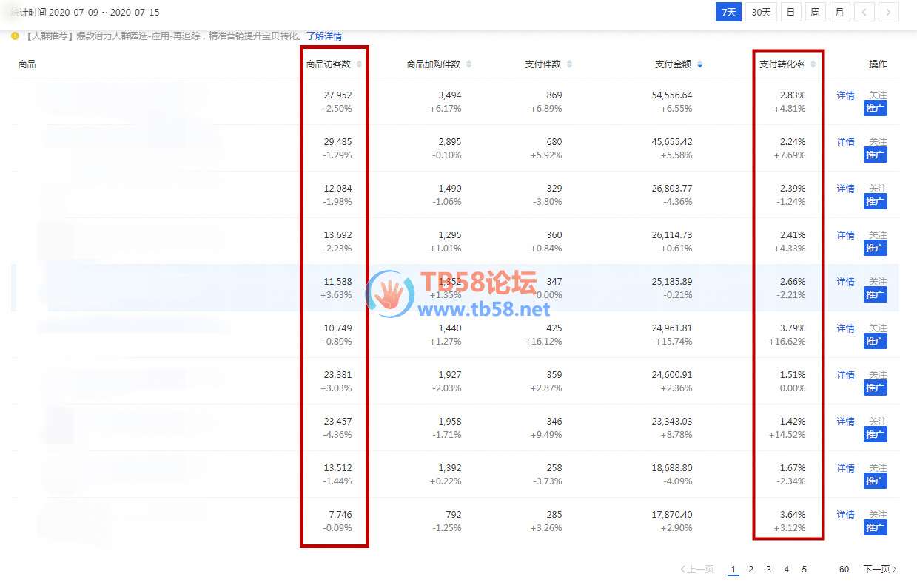Select the 7天 time range tab

point(728,12)
